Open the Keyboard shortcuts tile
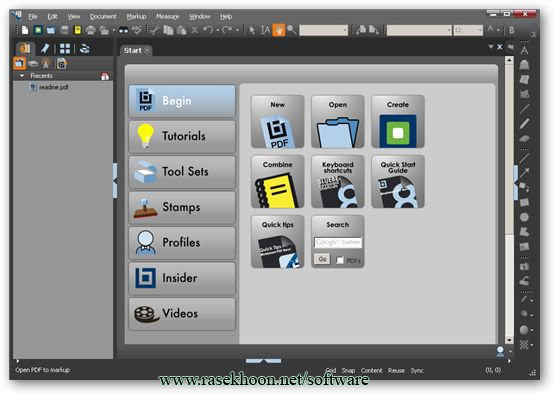The width and height of the screenshot is (554, 394). (337, 181)
